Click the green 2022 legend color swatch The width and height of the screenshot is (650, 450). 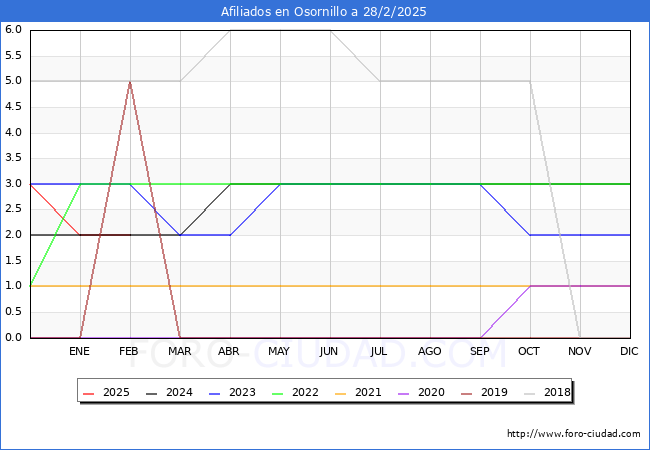click(277, 393)
